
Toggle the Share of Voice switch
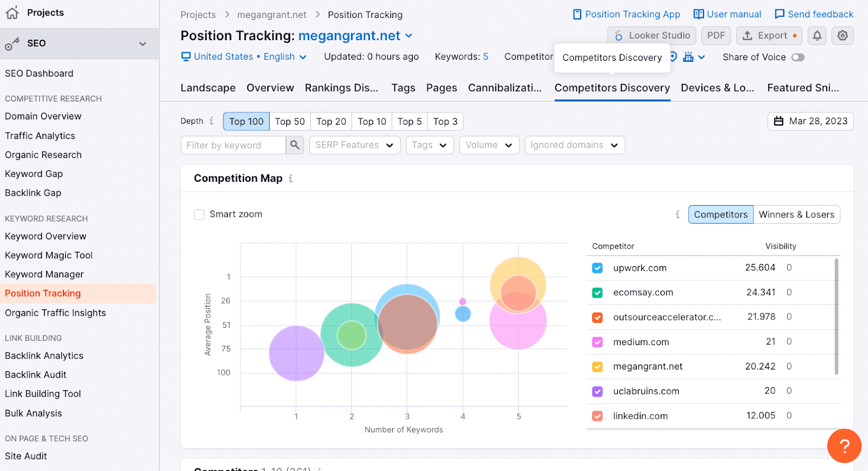tap(797, 57)
